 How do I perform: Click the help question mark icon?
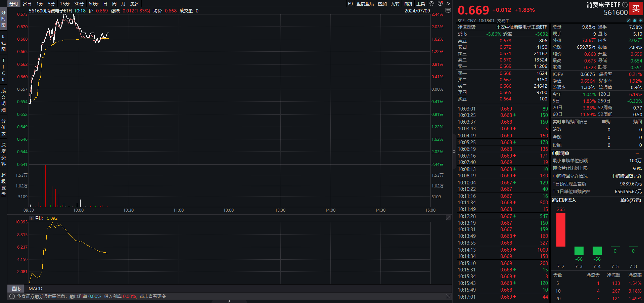tap(440, 4)
